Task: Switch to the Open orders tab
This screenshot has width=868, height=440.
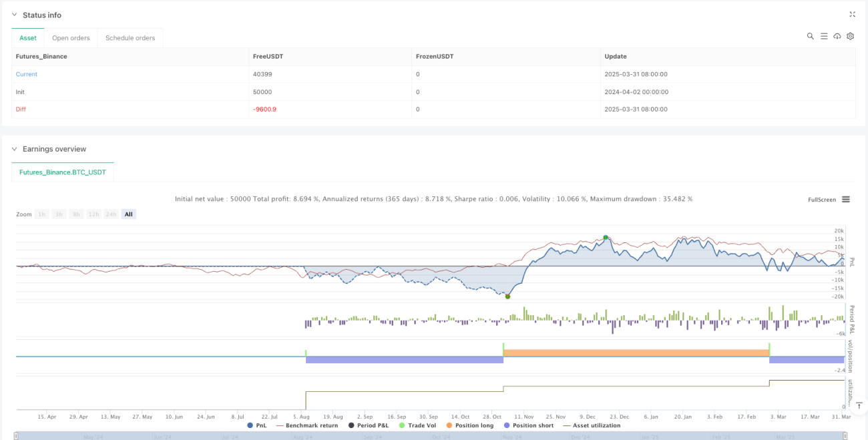Action: click(71, 38)
